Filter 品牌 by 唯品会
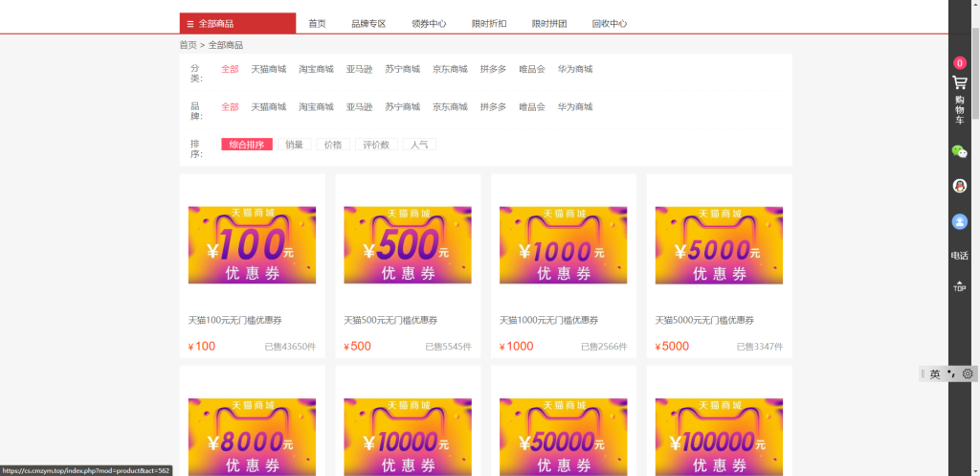 point(532,107)
